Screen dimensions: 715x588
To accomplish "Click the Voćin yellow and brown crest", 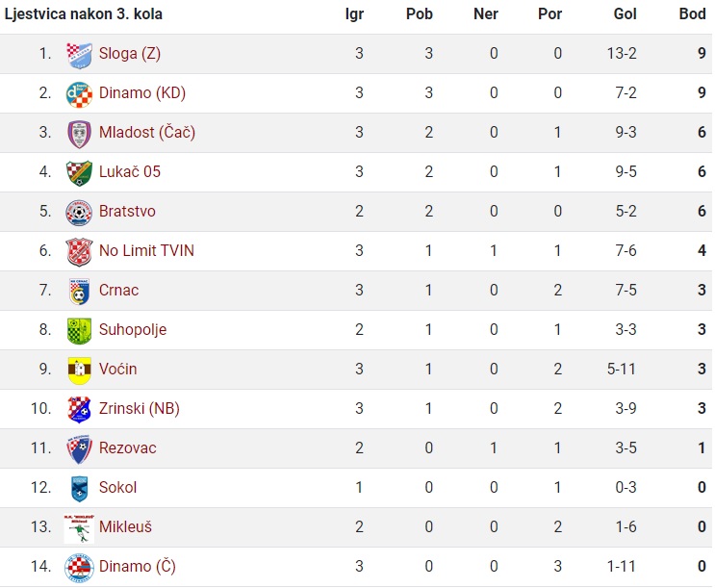I will (79, 371).
